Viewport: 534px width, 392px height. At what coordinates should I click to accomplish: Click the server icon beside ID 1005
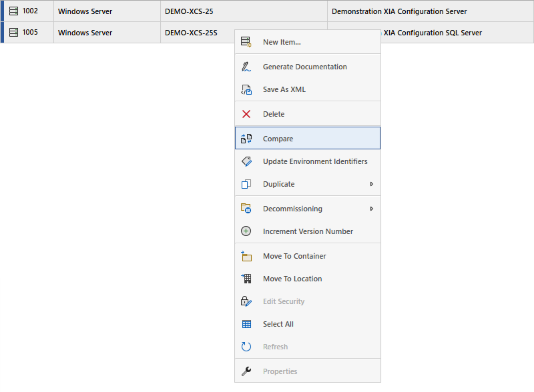coord(13,33)
